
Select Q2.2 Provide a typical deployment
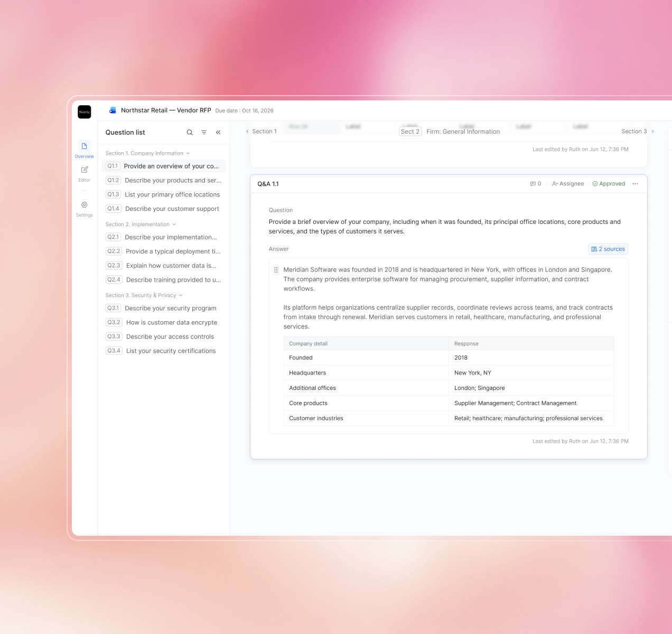coord(164,251)
